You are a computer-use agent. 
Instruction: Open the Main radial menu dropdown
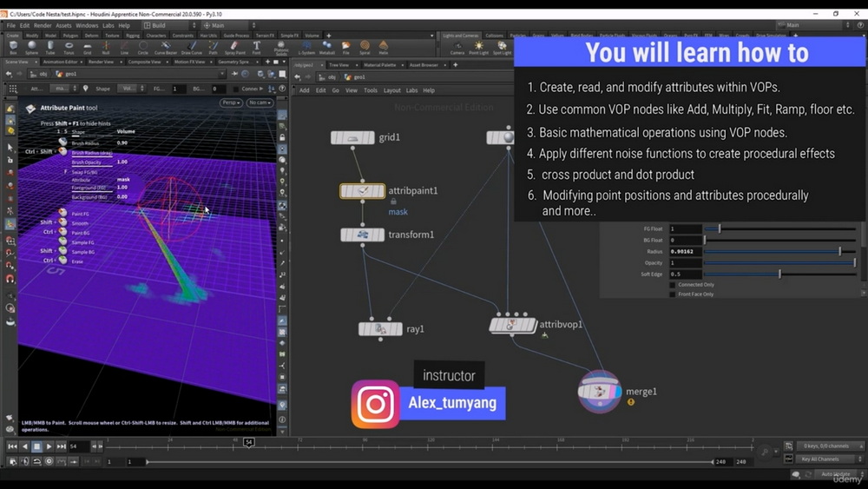coord(229,25)
